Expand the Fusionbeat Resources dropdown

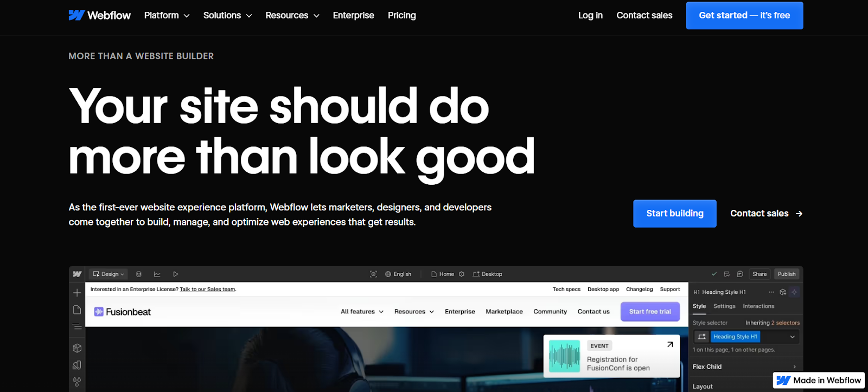point(414,312)
